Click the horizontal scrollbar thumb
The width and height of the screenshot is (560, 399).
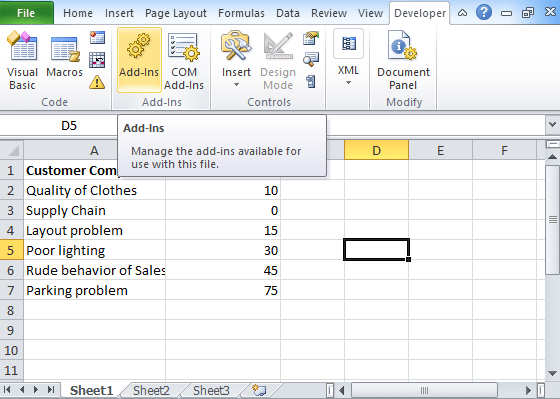click(x=424, y=390)
